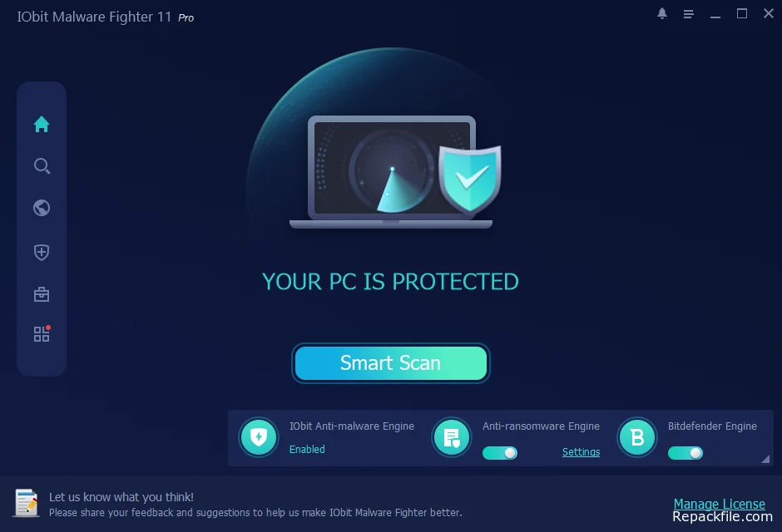Click the Bitdefender Engine B icon
The width and height of the screenshot is (782, 532).
coord(637,437)
